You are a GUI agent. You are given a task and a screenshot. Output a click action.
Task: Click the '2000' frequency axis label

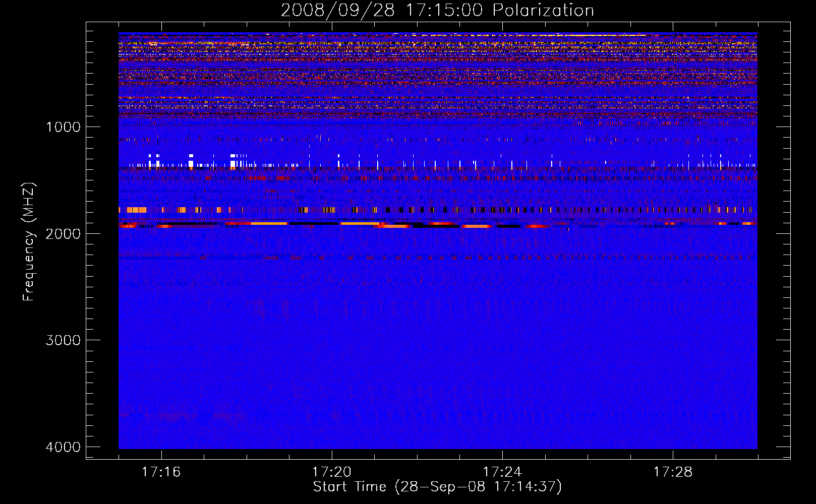pyautogui.click(x=63, y=233)
